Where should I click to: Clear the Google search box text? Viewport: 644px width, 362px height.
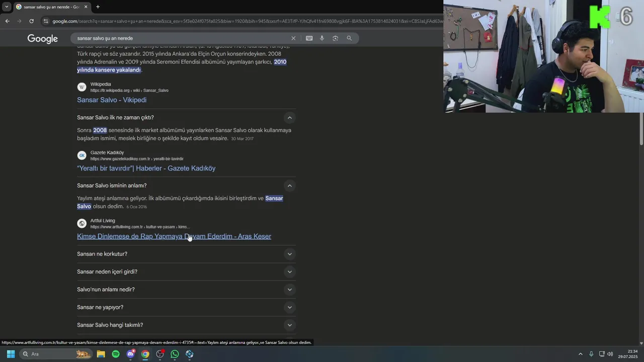(293, 38)
